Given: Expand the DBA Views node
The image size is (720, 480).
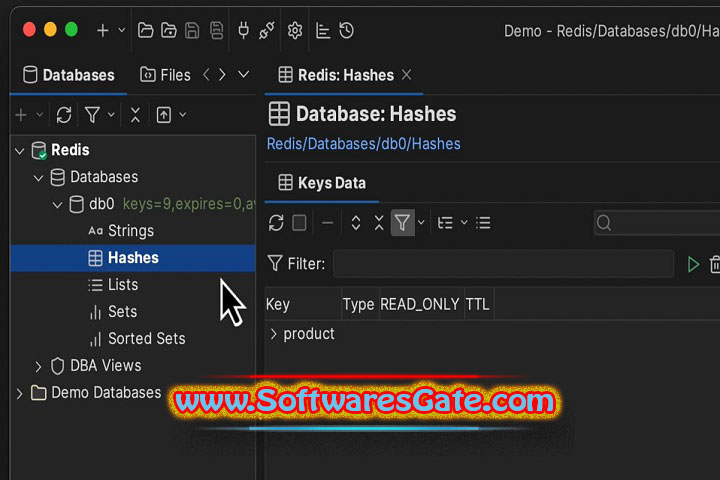Looking at the screenshot, I should [39, 367].
